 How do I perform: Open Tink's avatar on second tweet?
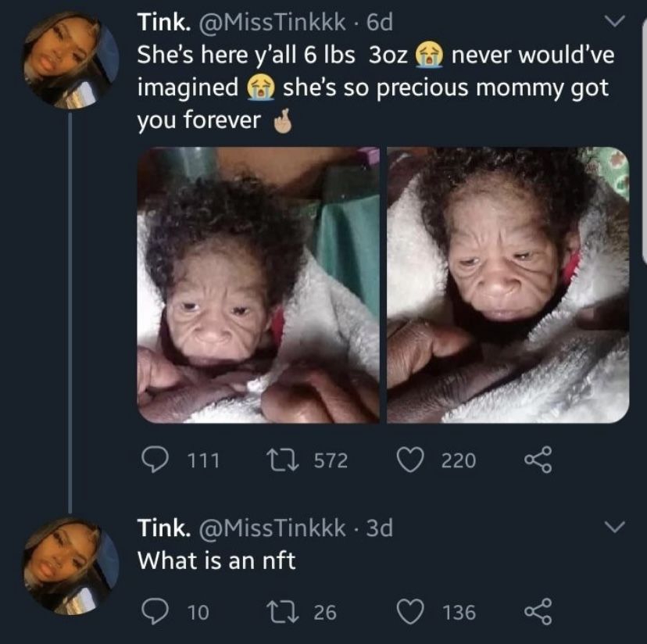(x=70, y=567)
